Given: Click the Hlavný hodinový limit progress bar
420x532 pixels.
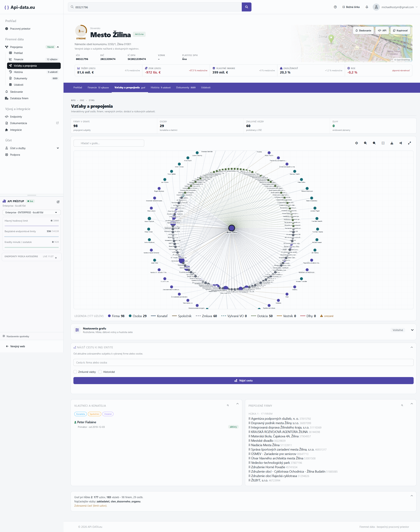Looking at the screenshot, I should pos(31,226).
